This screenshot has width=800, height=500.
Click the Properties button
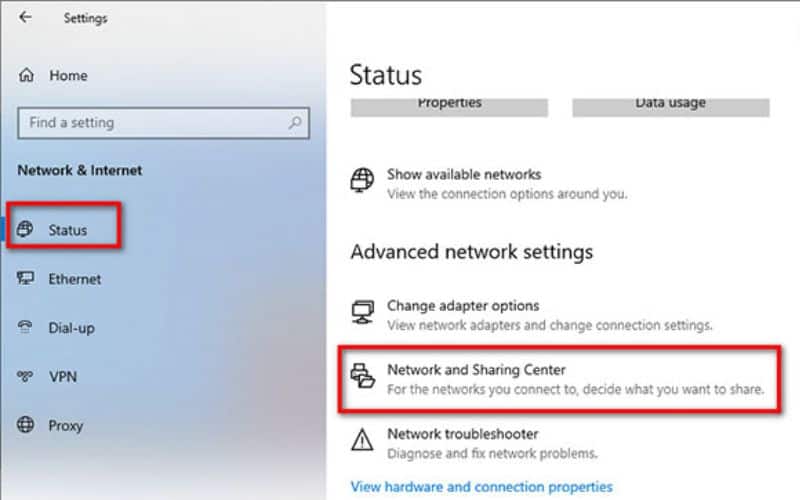point(449,107)
